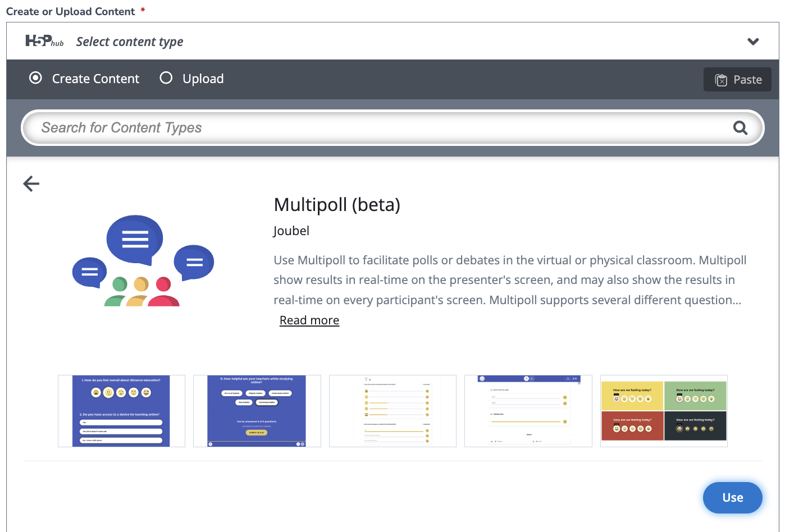The width and height of the screenshot is (785, 532).
Task: Click the Select content type heading
Action: [129, 41]
